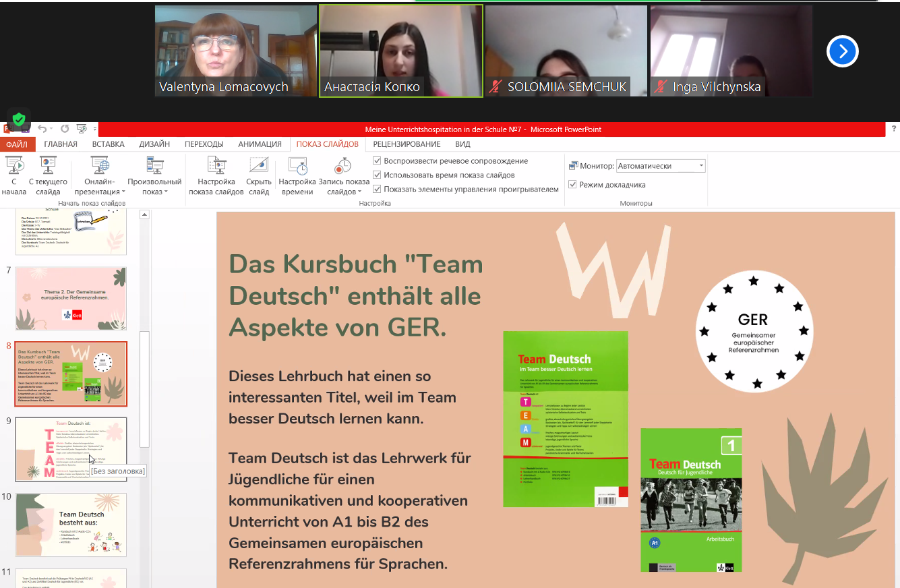Click the PowerPoint window title text
The height and width of the screenshot is (588, 900).
click(x=483, y=129)
